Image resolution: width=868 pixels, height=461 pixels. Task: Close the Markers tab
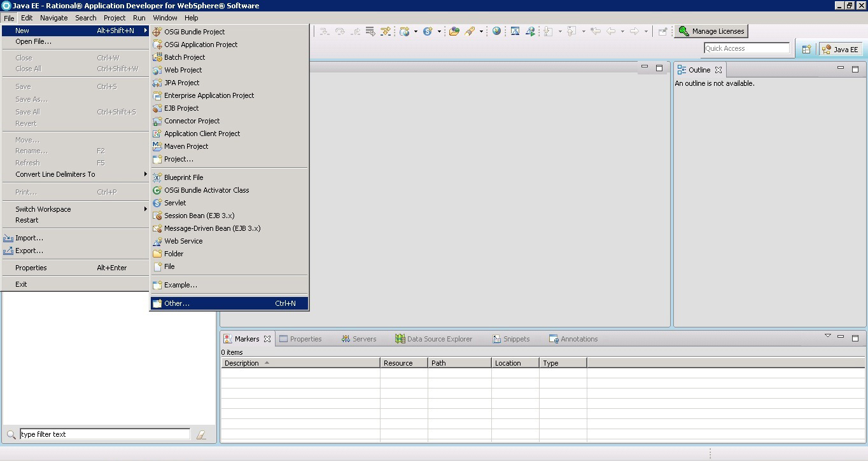point(267,339)
